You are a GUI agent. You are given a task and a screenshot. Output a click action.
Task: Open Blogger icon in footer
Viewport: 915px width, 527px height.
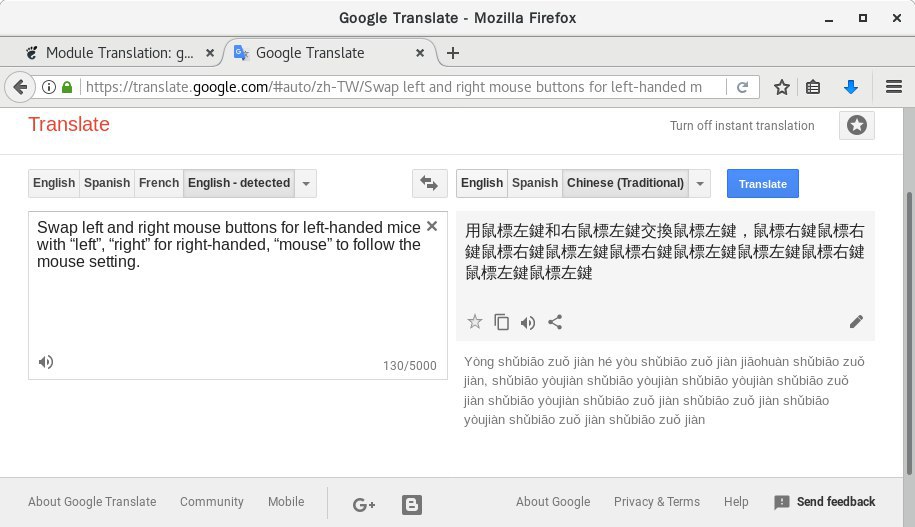tap(411, 504)
